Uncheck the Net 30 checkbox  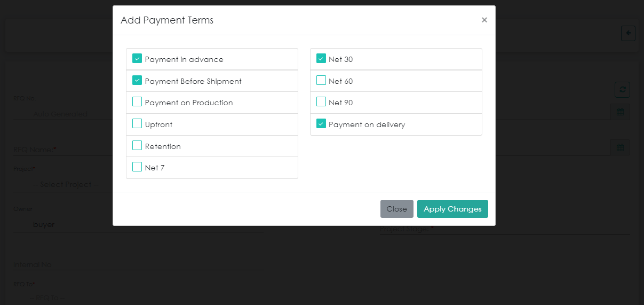321,59
